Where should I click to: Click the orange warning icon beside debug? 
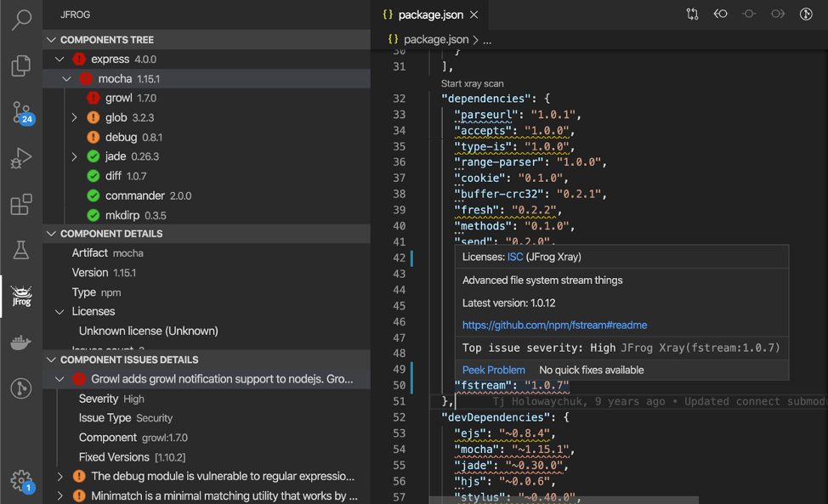pyautogui.click(x=94, y=137)
